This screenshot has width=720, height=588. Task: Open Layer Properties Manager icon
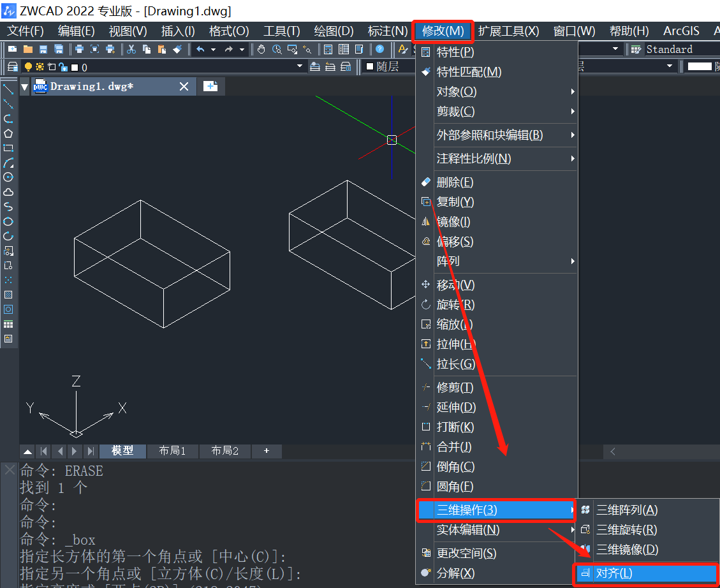click(x=12, y=67)
